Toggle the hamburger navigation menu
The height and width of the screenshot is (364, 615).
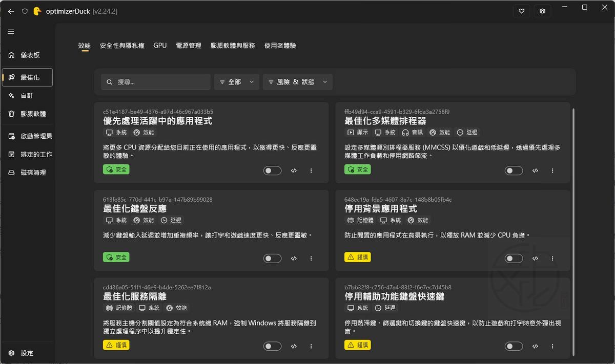tap(11, 32)
